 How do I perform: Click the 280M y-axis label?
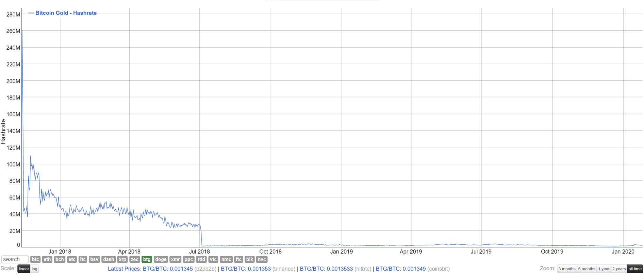13,14
